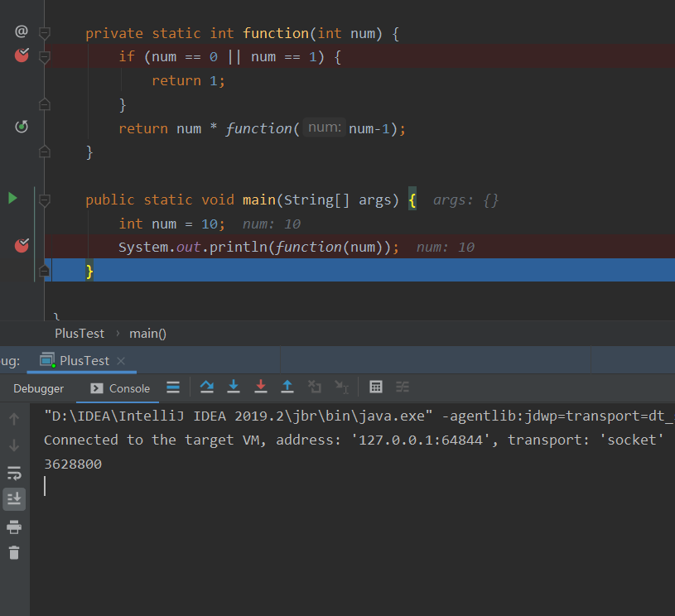Click the inline 'args: {}' debug value
The width and height of the screenshot is (675, 616).
pyautogui.click(x=465, y=200)
